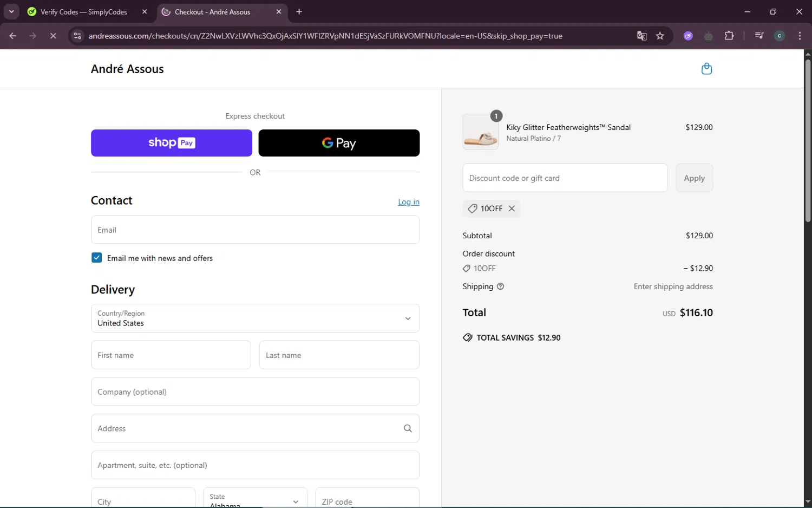Click the ZIP code field
Screen dimensions: 812x508
[x=368, y=498]
